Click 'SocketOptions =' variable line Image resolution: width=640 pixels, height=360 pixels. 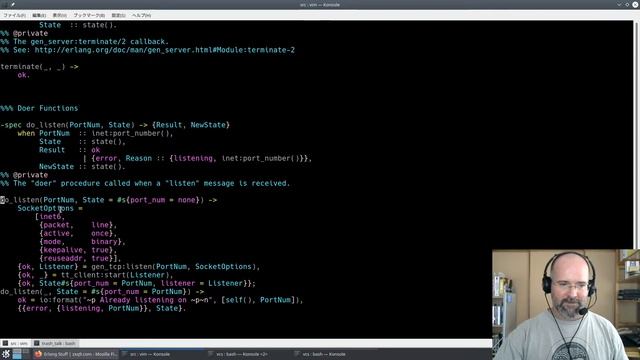click(x=50, y=208)
